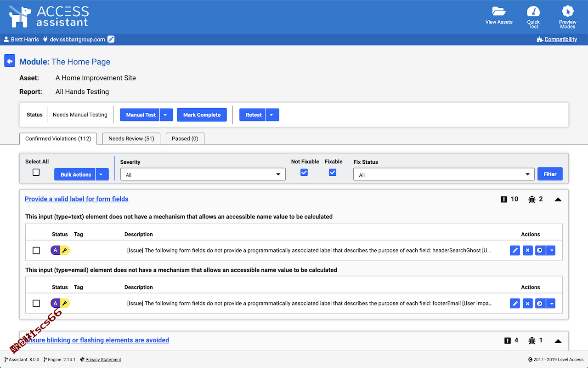Dismiss the headerSearchGhost issue with X button
Screen dimensions: 588x368
pos(528,251)
